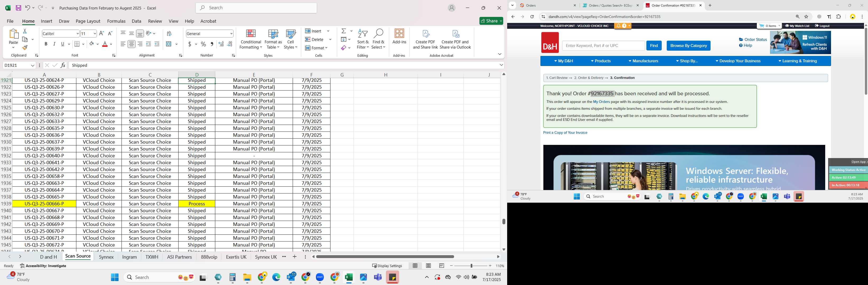The width and height of the screenshot is (868, 285).
Task: Open the Font name Calibri dropdown
Action: pos(77,34)
